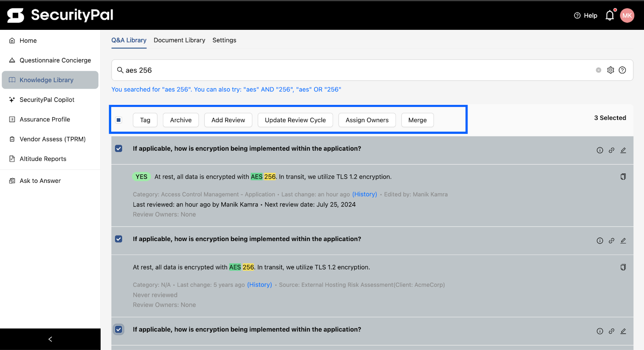Viewport: 644px width, 350px height.
Task: Click Update Review Cycle button
Action: (x=295, y=120)
